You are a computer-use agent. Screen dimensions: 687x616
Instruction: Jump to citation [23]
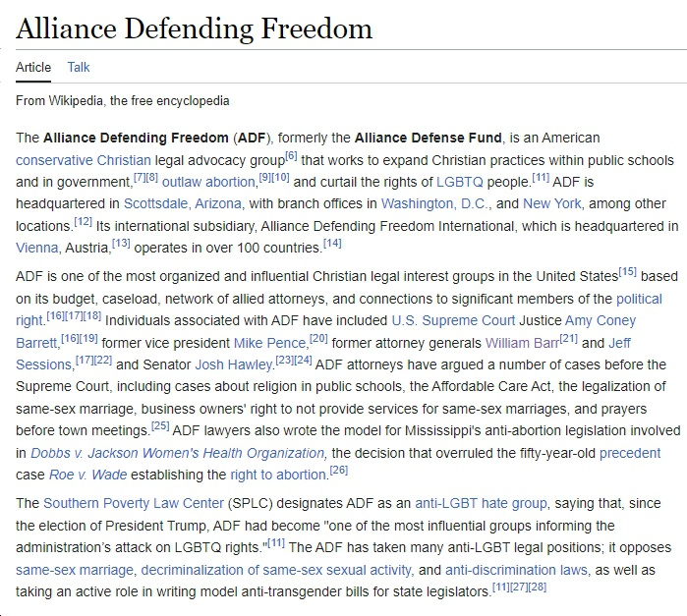[x=284, y=361]
